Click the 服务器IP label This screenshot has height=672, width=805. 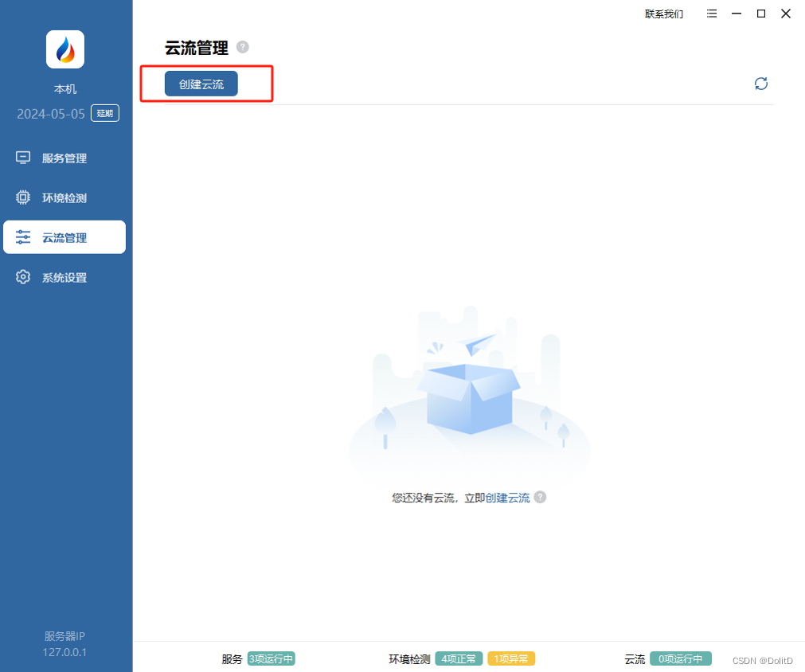64,636
